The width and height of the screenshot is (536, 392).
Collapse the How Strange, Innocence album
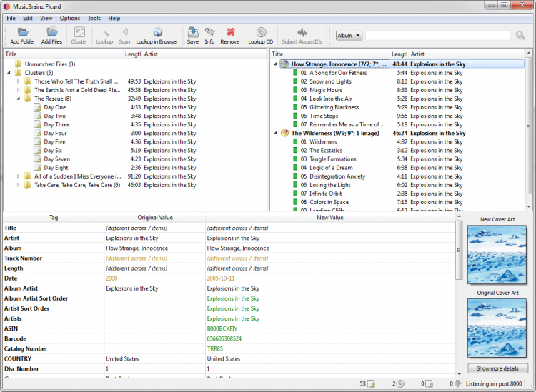click(276, 64)
